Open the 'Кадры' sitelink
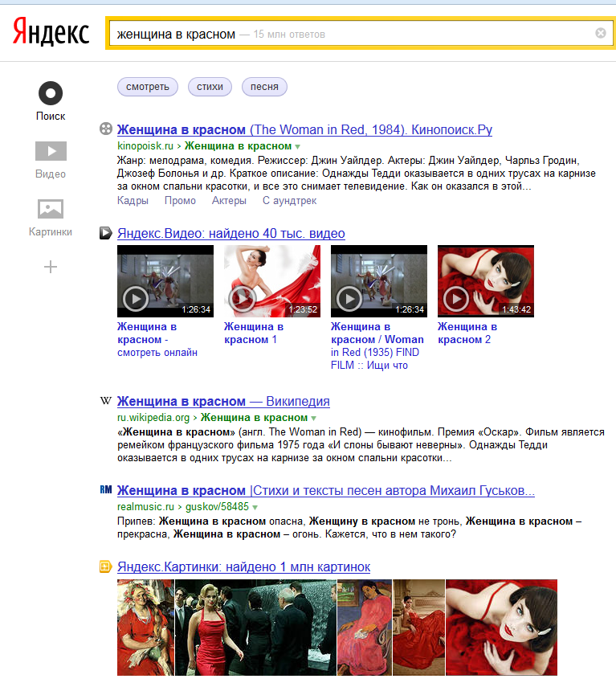 tap(133, 201)
